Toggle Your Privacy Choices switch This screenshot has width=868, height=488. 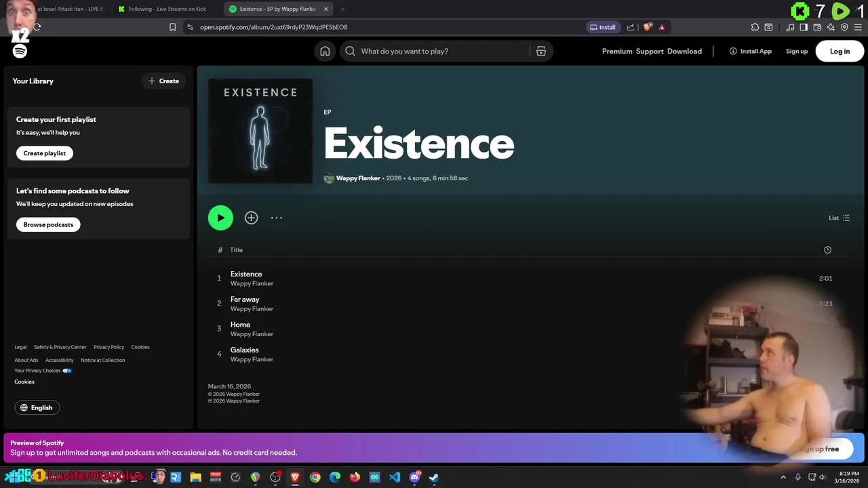point(67,371)
